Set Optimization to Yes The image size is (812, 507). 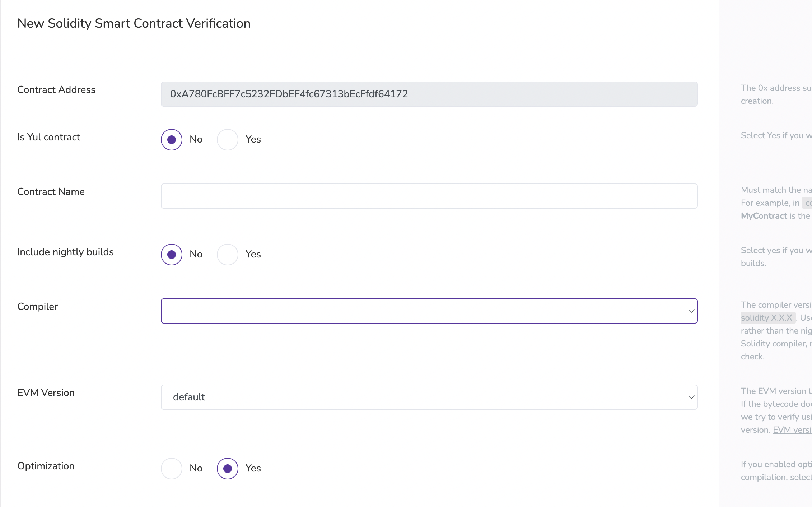click(228, 469)
